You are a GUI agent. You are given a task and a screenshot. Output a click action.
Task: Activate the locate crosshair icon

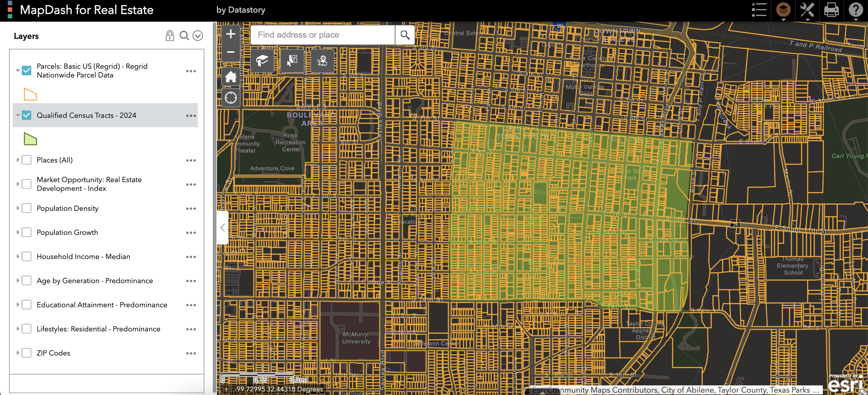(x=231, y=98)
